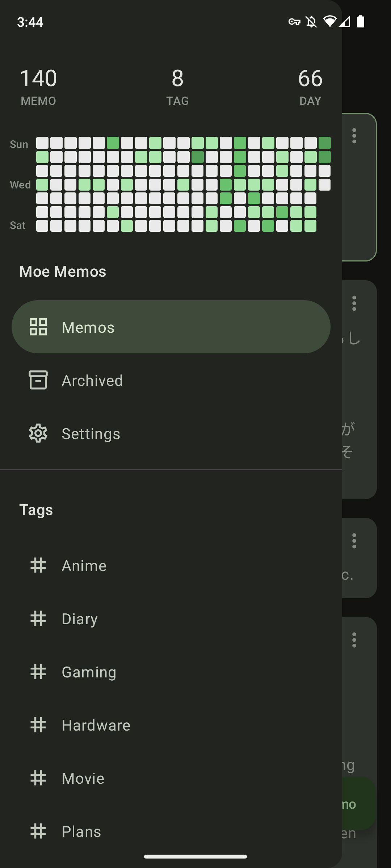
Task: Tap the Moe Memos heading
Action: point(63,272)
